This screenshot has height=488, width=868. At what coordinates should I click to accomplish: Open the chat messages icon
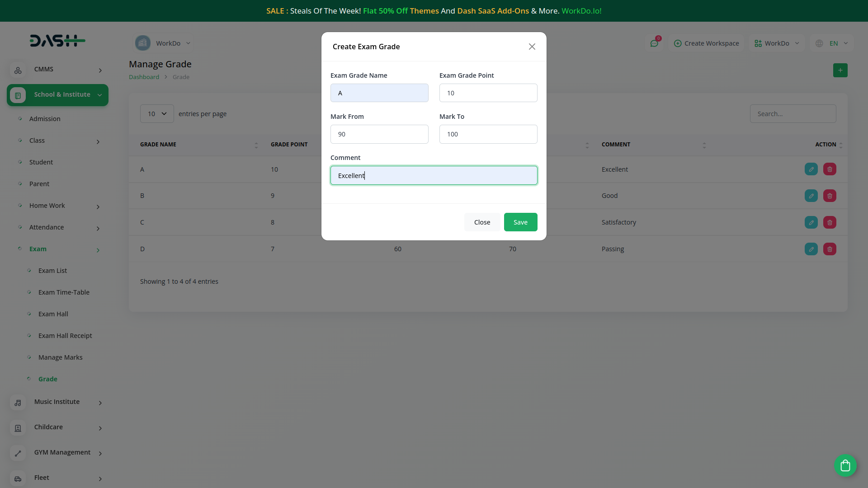coord(654,43)
